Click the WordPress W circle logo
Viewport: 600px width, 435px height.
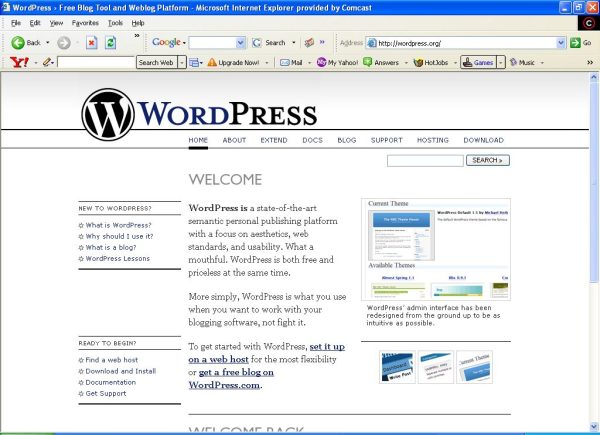(x=108, y=114)
